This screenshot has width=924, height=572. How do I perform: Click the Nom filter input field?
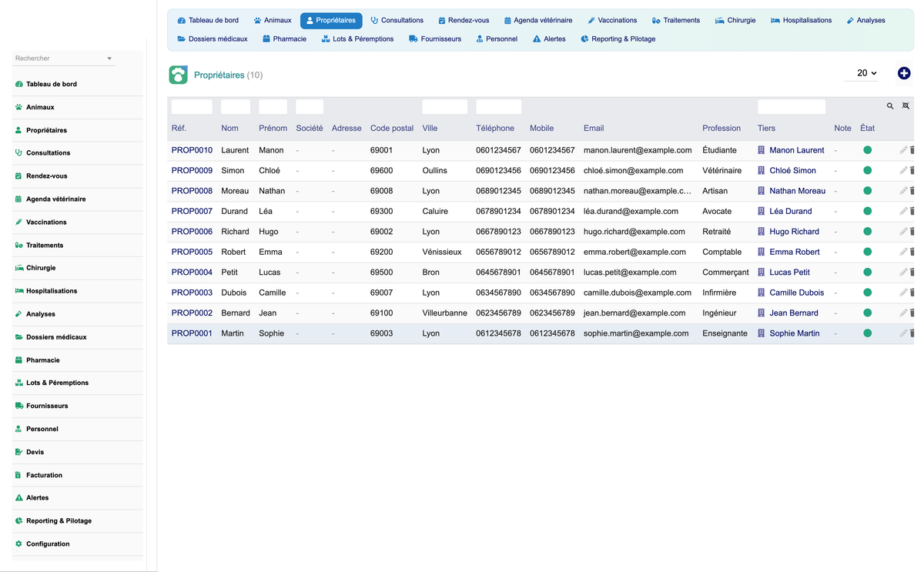tap(236, 107)
